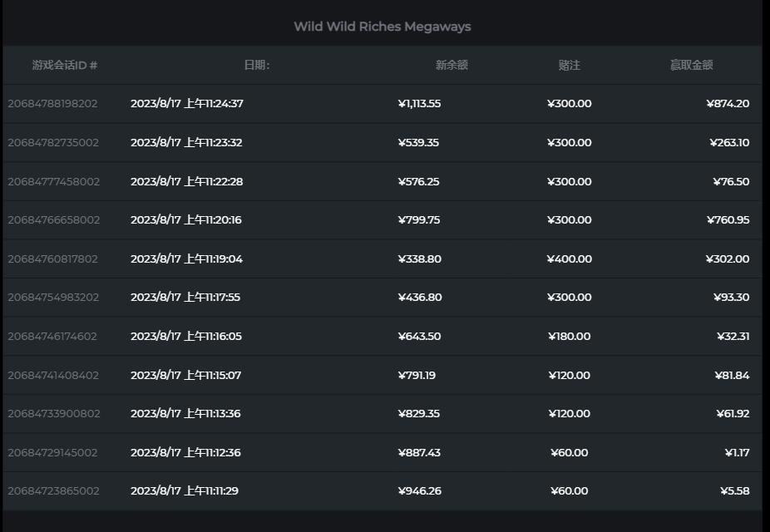Open game session 20684788198202
Image resolution: width=770 pixels, height=532 pixels.
[x=52, y=104]
